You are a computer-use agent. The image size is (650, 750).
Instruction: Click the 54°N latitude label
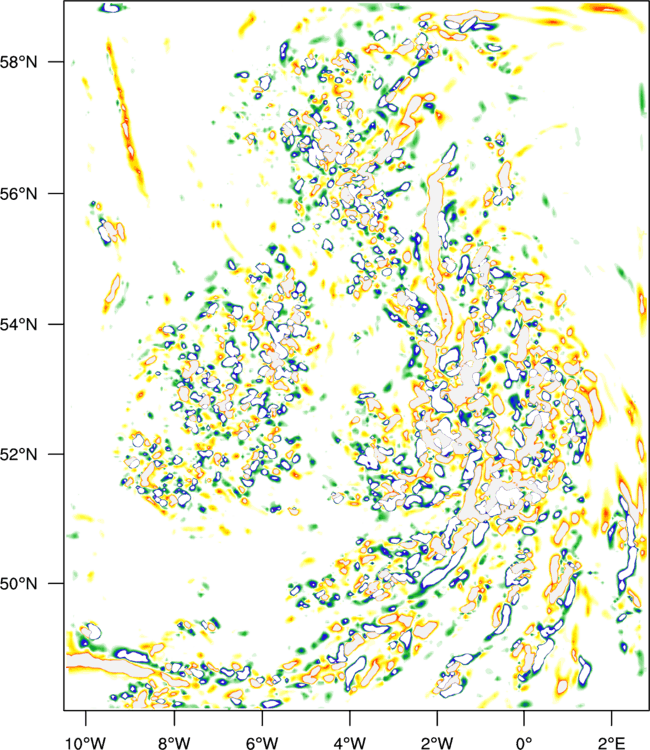[18, 324]
